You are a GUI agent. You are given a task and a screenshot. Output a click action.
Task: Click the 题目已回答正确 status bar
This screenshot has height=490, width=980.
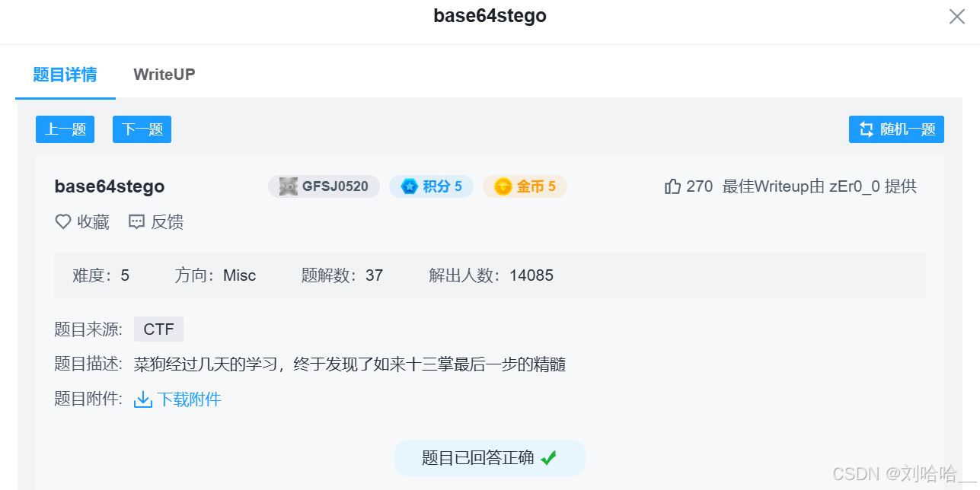[x=490, y=457]
